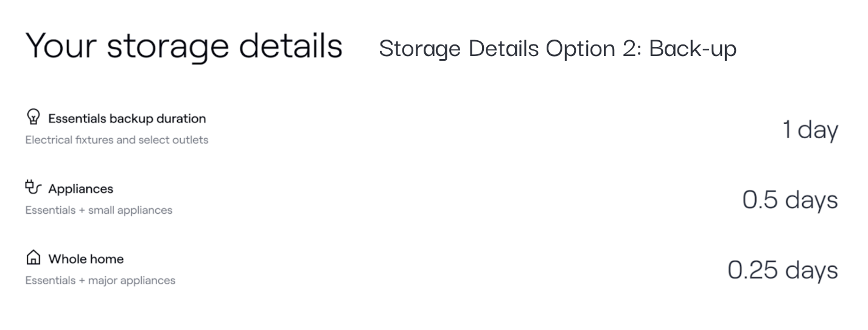Click the word "outlets" in the Essentials description
Image resolution: width=868 pixels, height=330 pixels.
click(x=191, y=140)
